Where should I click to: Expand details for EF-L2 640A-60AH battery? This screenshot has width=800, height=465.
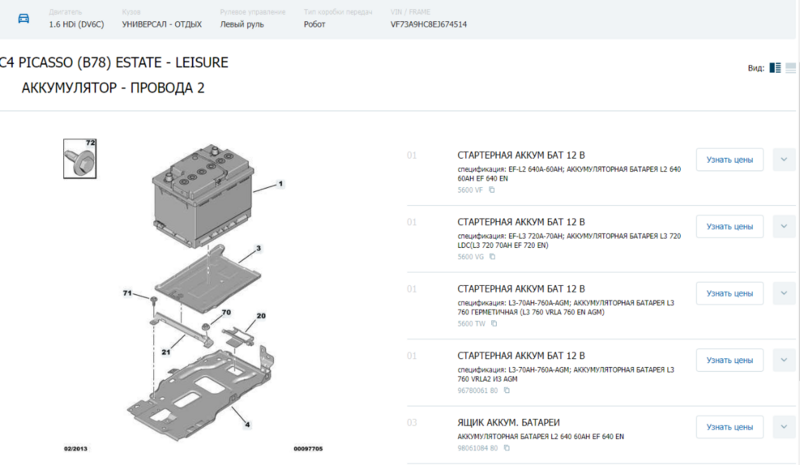[783, 159]
